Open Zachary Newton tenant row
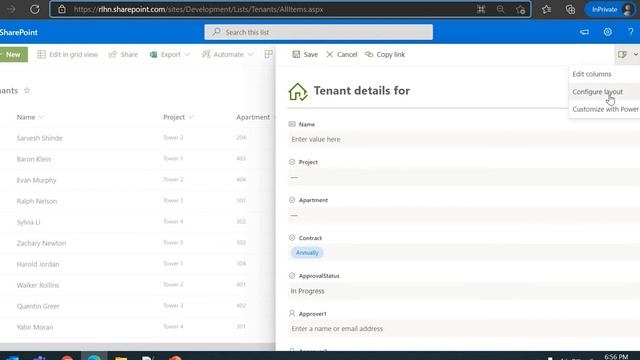 point(41,243)
